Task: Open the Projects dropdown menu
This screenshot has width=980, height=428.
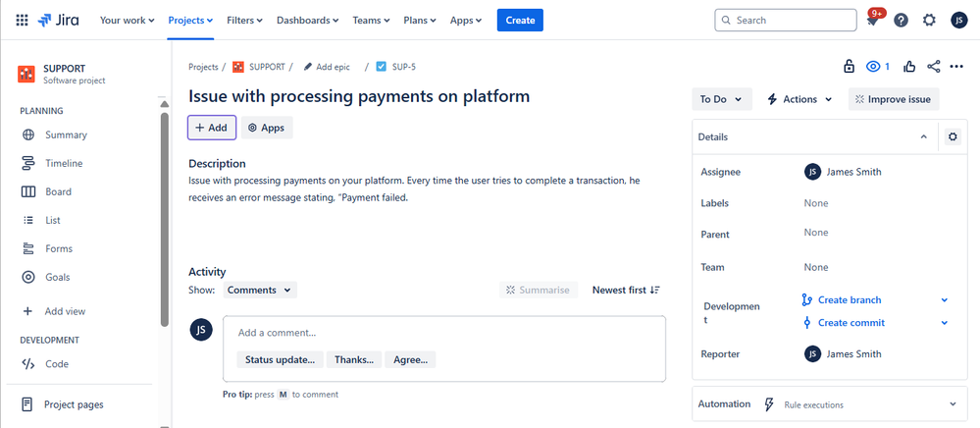Action: [x=190, y=20]
